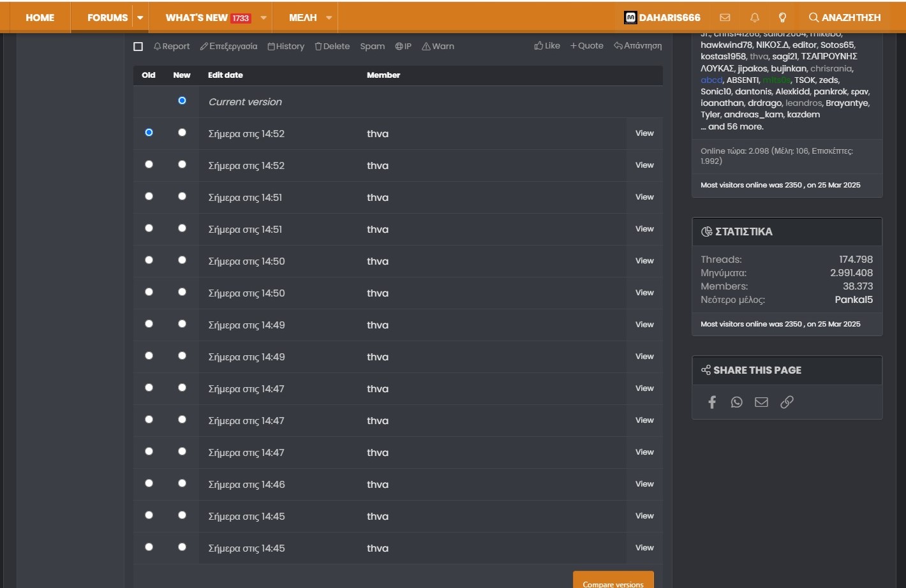
Task: Share this page by email icon
Action: pos(761,402)
